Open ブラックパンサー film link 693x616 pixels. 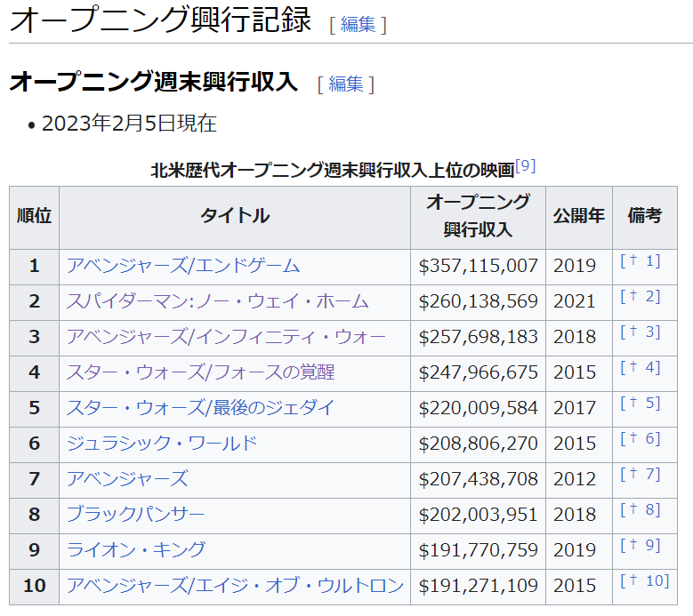[135, 515]
